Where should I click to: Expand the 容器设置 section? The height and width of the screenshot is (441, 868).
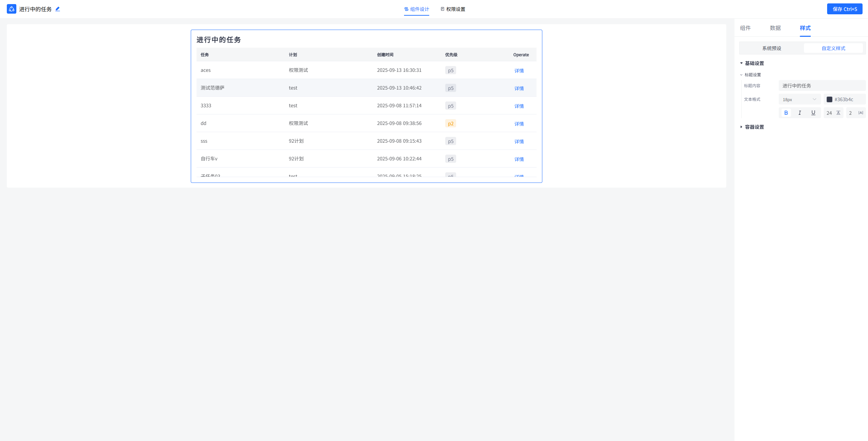tap(741, 127)
